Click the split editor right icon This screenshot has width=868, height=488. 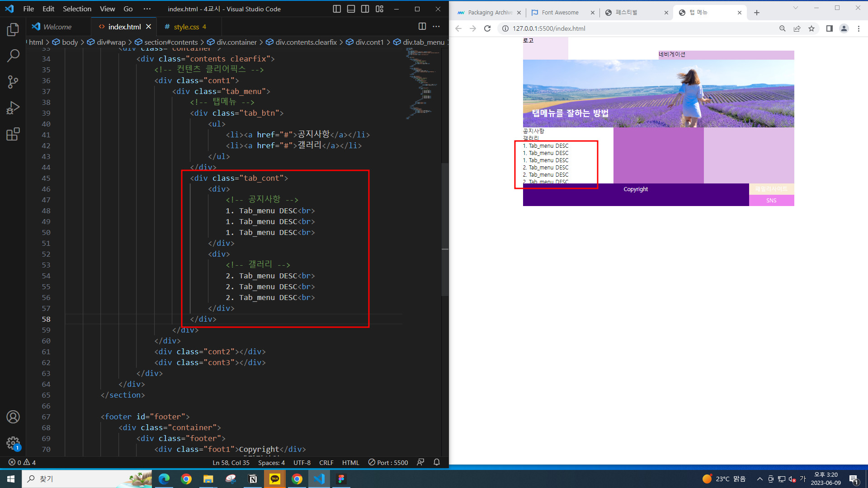point(422,27)
